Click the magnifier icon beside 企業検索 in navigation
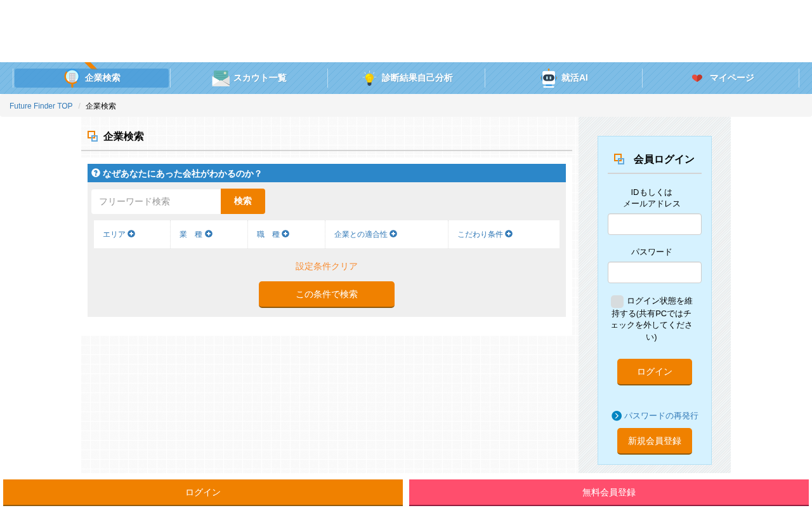This screenshot has height=508, width=812. pos(72,77)
